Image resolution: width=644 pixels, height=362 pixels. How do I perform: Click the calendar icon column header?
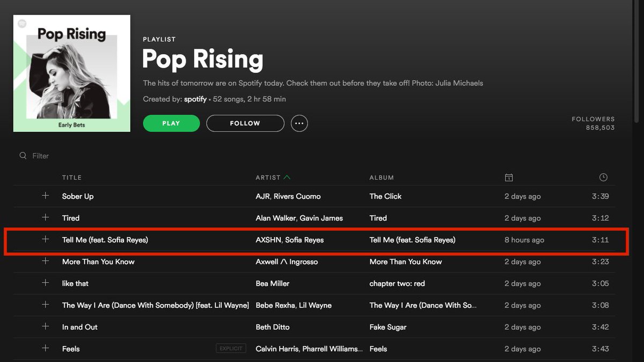point(508,177)
